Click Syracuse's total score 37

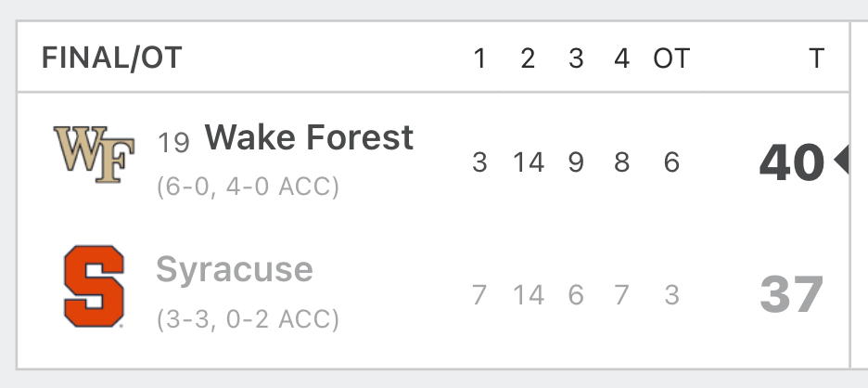click(792, 295)
